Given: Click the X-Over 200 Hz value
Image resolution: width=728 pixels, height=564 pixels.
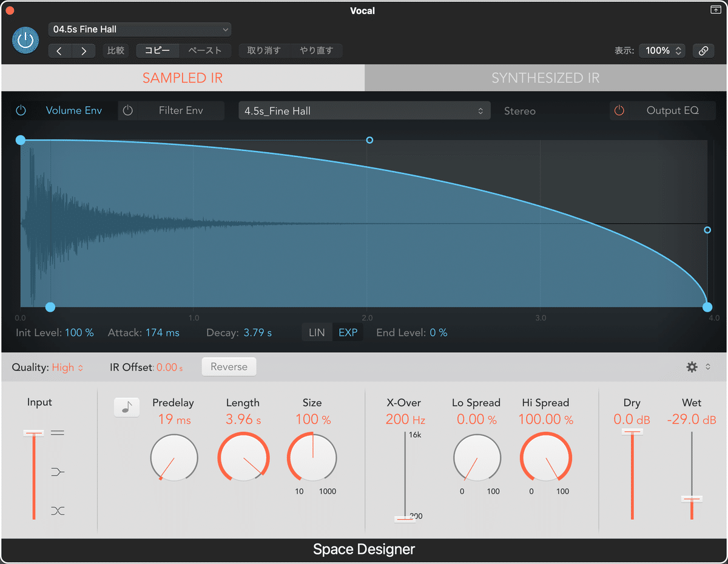Looking at the screenshot, I should [405, 419].
